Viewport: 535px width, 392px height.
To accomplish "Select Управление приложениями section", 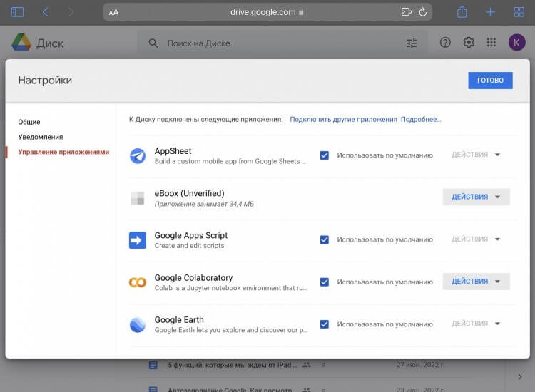I will (x=63, y=152).
